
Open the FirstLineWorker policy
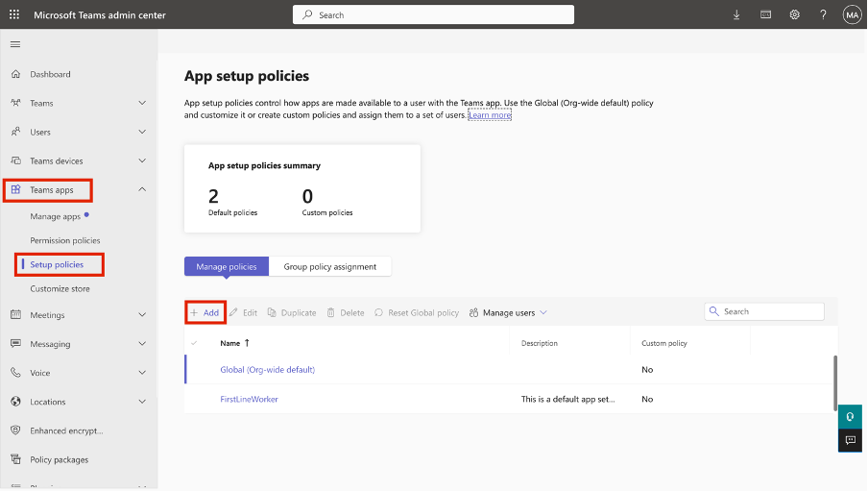click(x=249, y=399)
